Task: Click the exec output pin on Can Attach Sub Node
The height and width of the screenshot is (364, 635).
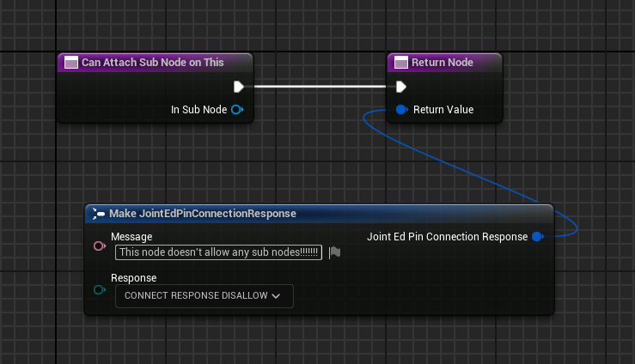Action: pos(239,87)
